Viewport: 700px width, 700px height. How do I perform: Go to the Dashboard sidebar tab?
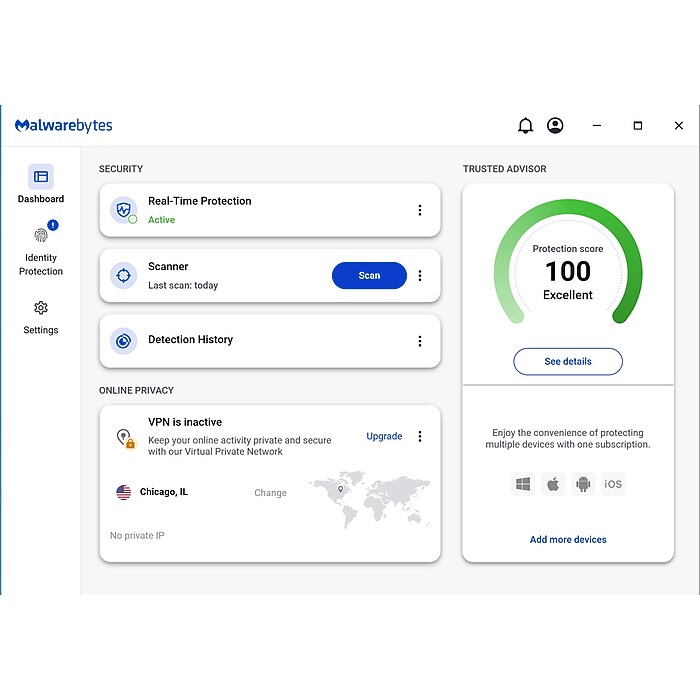click(x=41, y=185)
